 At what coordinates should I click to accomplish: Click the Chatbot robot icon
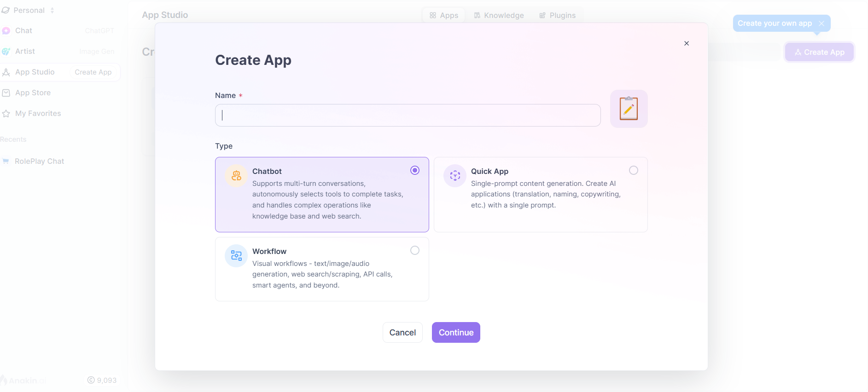coord(236,176)
